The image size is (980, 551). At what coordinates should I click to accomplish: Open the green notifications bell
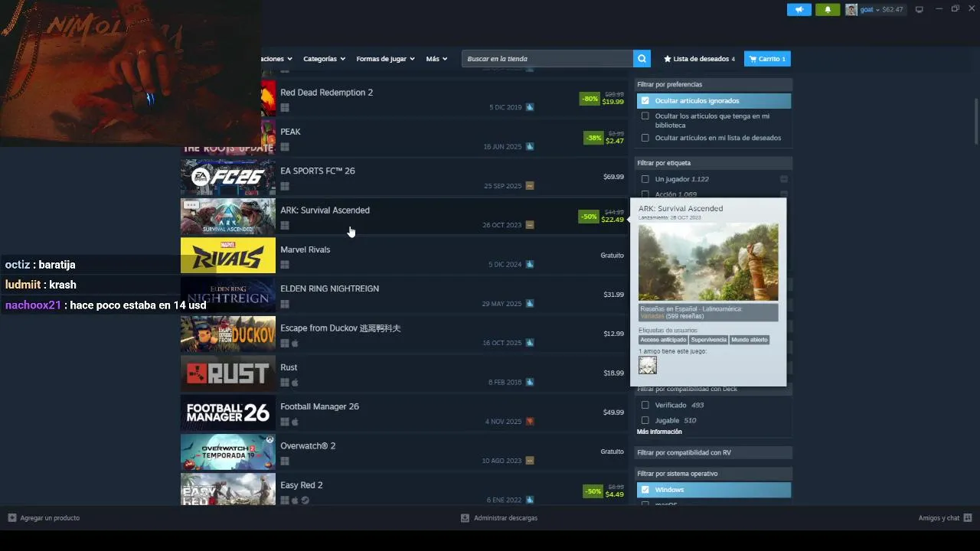point(828,10)
